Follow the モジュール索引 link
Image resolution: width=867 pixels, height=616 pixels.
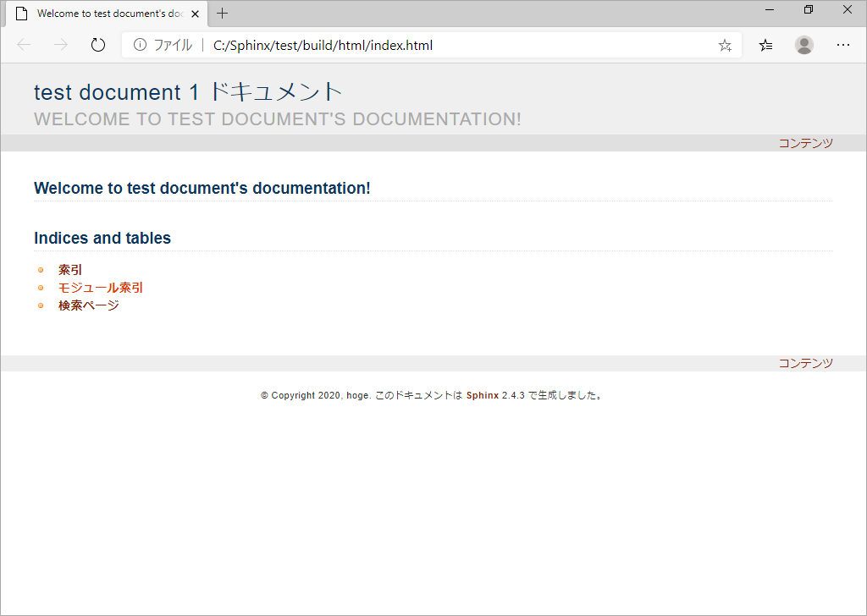101,288
